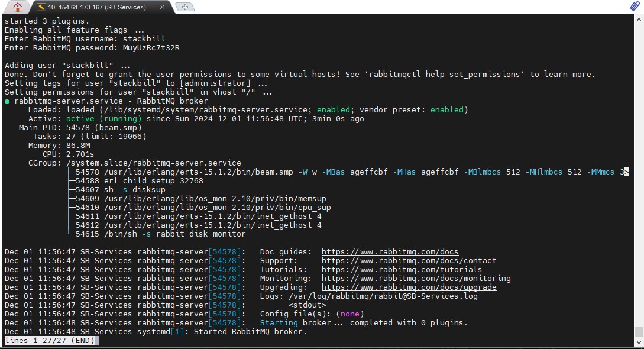Click the process line ending in 'memsup'

pyautogui.click(x=201, y=199)
